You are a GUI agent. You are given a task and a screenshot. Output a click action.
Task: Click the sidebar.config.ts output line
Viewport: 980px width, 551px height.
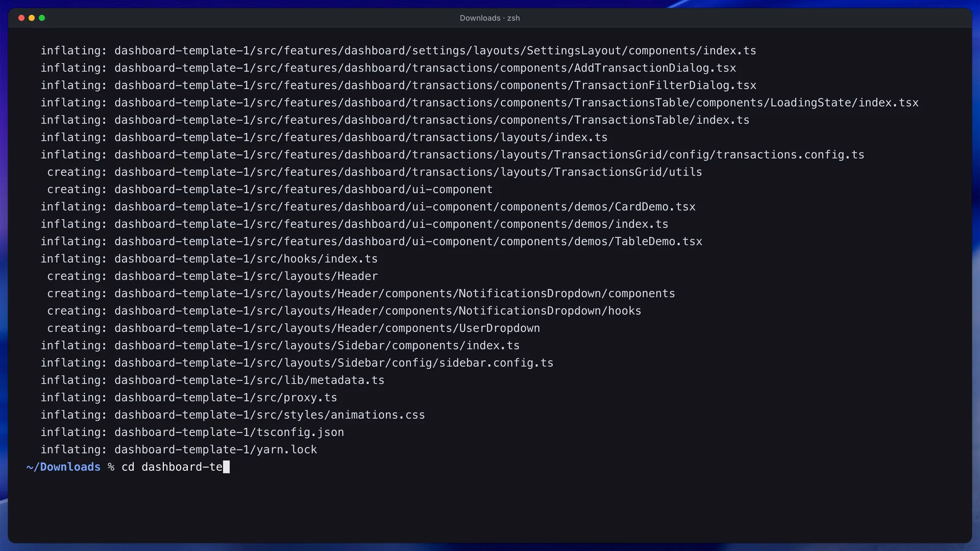coord(297,363)
